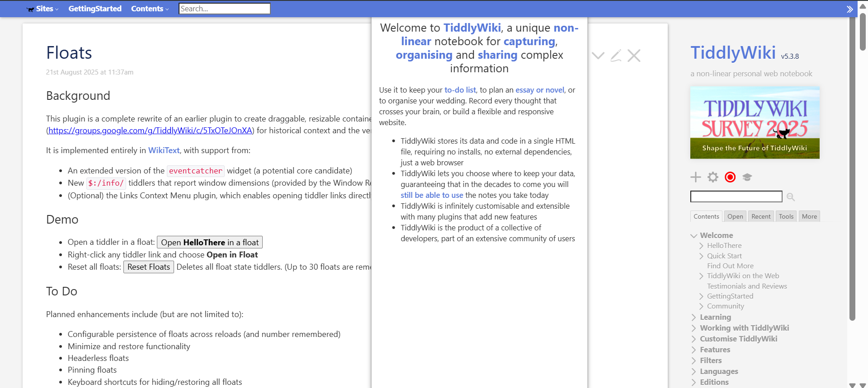Expand the Languages section
The image size is (868, 388).
694,371
